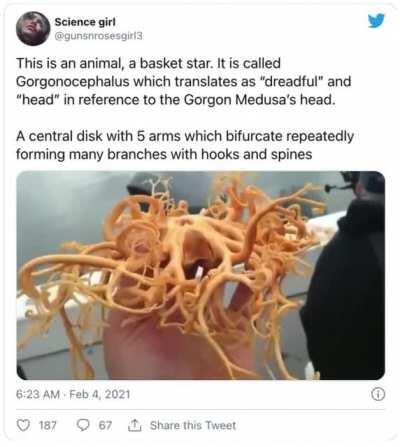Click the share upload arrow icon
Screen dimensions: 400x447
(134, 425)
